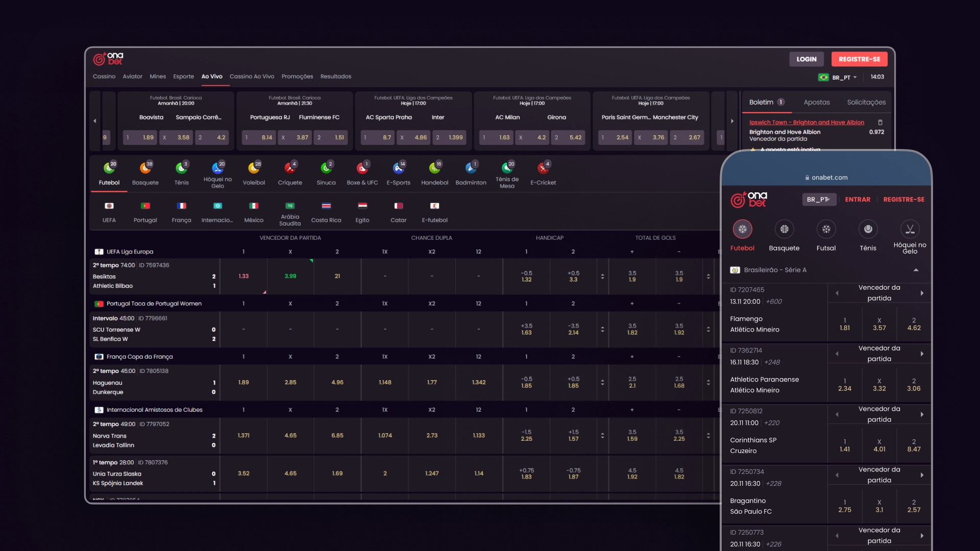Expand handicap options for Haguenau match
The width and height of the screenshot is (980, 551).
[602, 382]
